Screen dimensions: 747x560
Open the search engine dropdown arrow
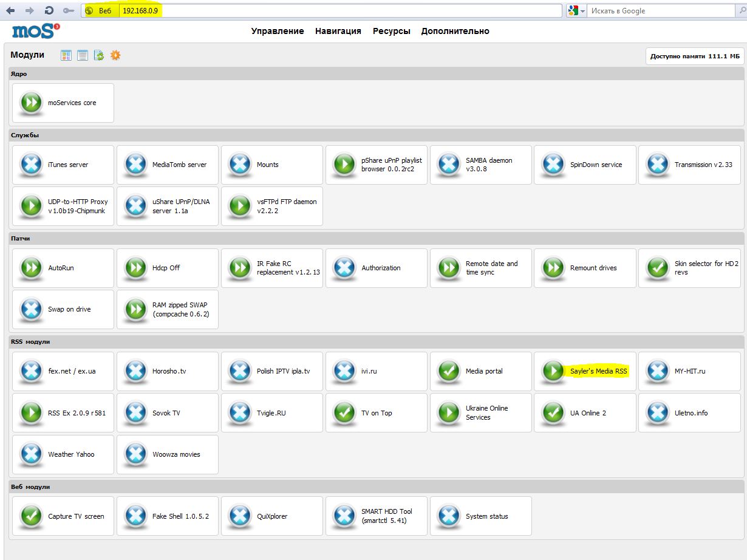point(582,11)
